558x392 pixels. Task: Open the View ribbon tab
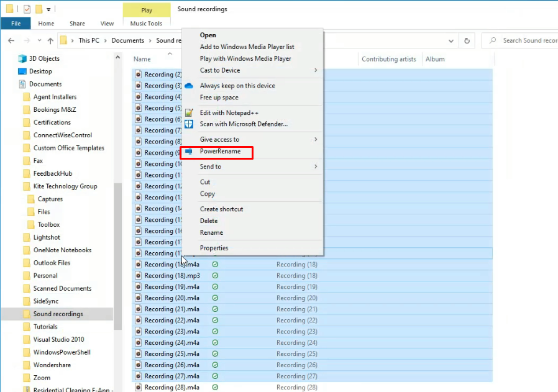[x=106, y=23]
